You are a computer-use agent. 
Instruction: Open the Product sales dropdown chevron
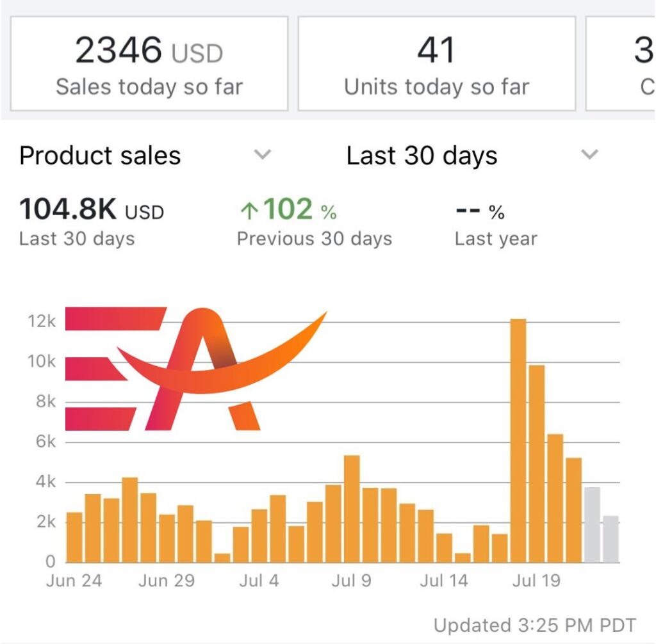(x=263, y=155)
